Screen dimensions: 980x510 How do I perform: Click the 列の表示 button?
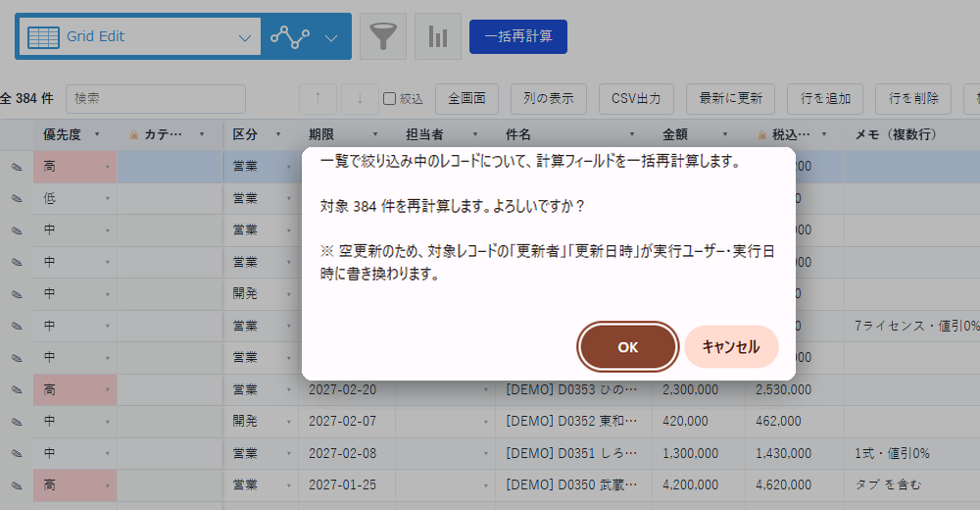pyautogui.click(x=549, y=99)
